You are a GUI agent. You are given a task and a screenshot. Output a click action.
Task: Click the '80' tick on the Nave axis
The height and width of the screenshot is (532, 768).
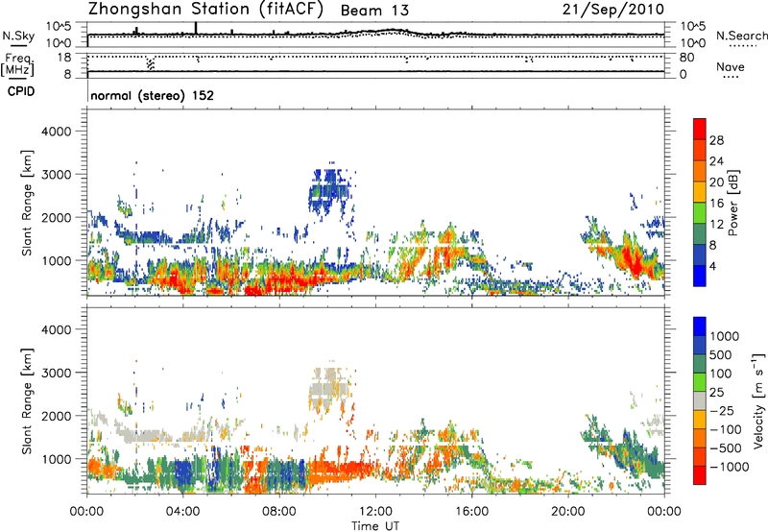pyautogui.click(x=686, y=58)
